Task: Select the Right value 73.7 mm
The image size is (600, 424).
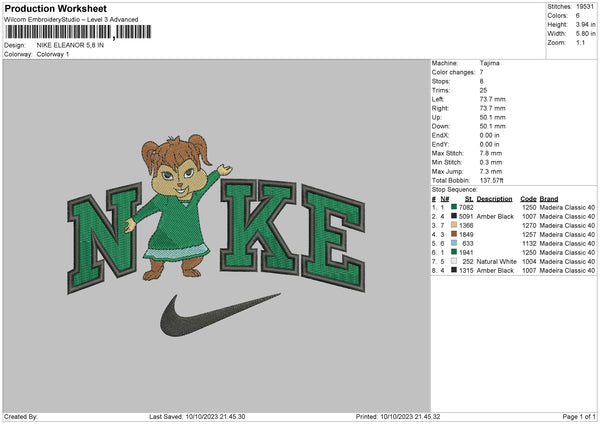Action: pos(492,108)
